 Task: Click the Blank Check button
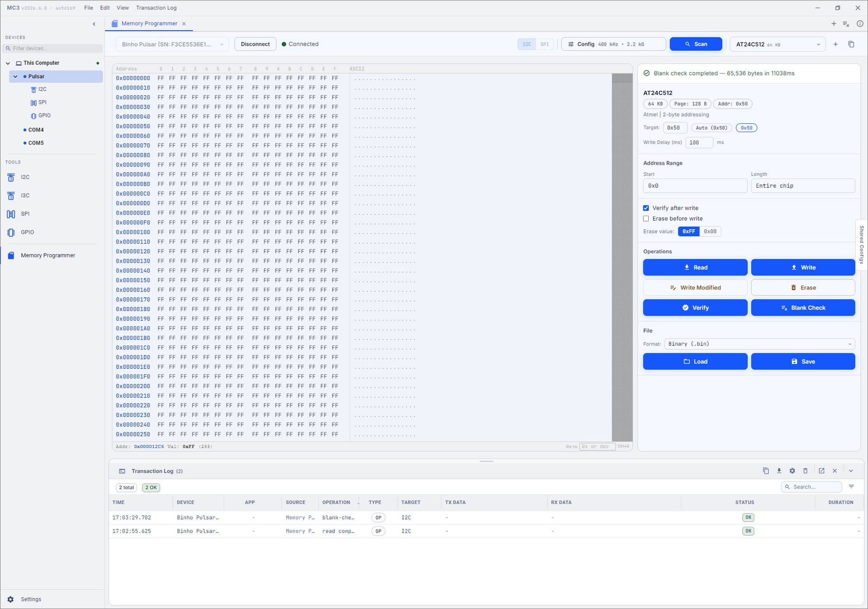tap(803, 307)
